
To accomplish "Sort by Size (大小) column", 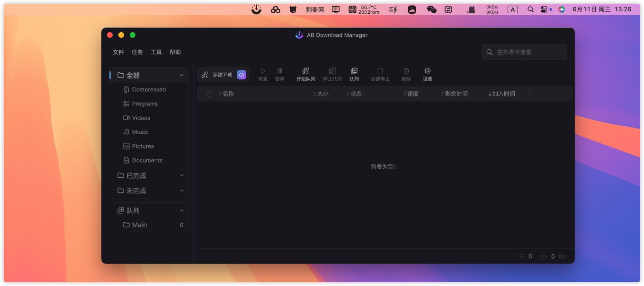I will point(321,94).
